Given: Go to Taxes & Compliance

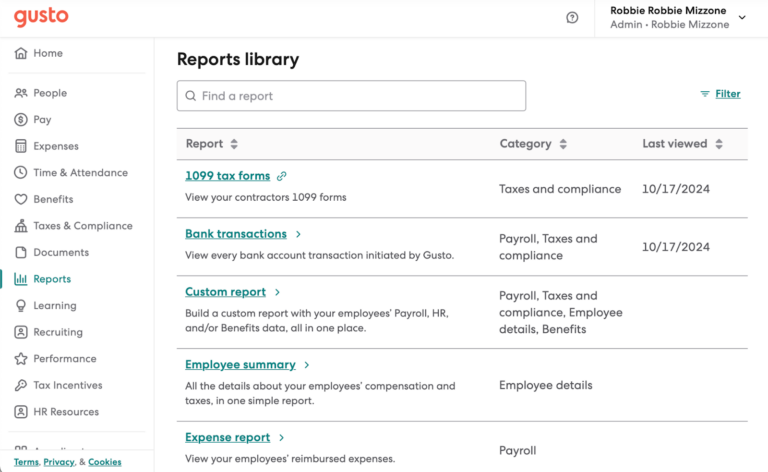Looking at the screenshot, I should pos(83,226).
